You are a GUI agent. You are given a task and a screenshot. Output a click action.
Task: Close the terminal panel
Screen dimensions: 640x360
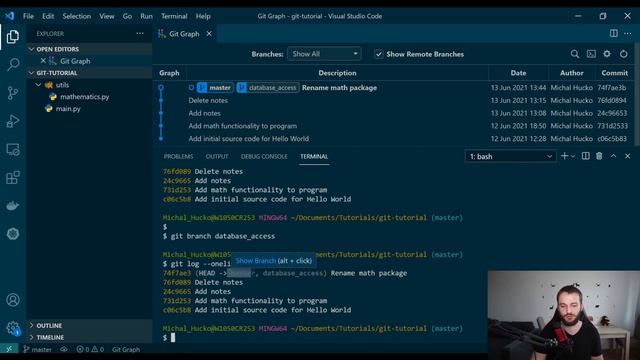tap(627, 156)
